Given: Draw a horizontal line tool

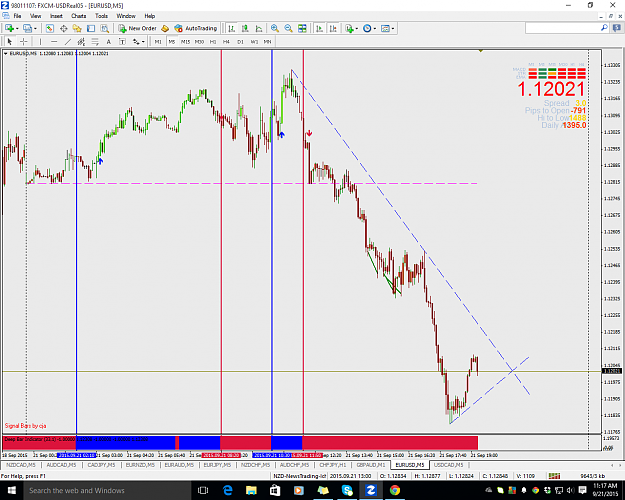Looking at the screenshot, I should (54, 41).
